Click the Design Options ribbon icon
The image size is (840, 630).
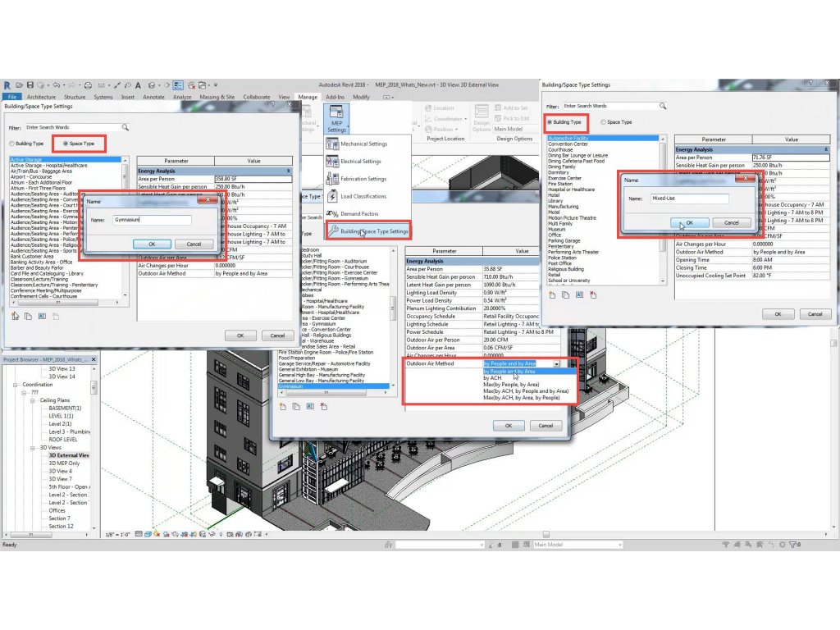pos(481,112)
